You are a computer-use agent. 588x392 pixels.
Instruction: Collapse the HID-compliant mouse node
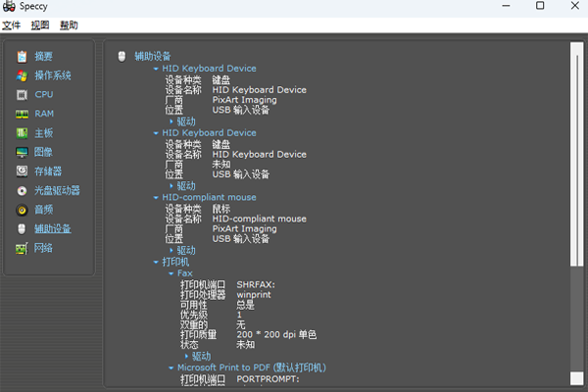(156, 198)
